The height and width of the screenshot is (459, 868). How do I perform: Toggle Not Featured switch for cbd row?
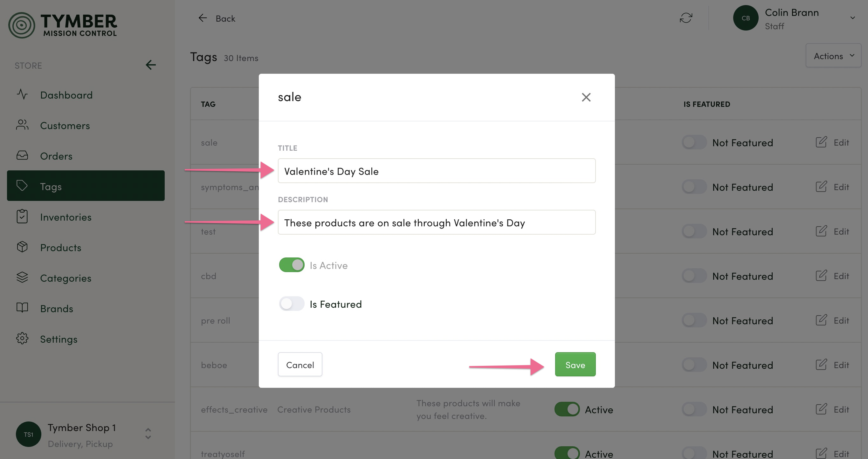[x=694, y=276]
